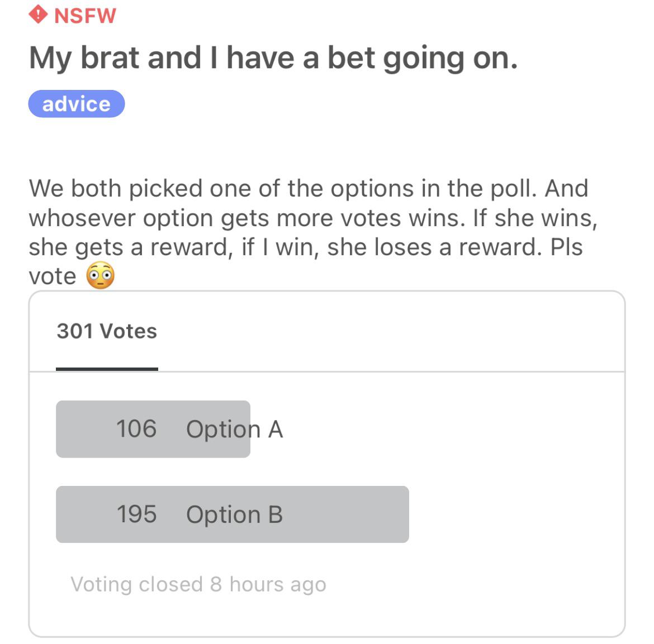Click the 195 vote count
Image resolution: width=654 pixels, height=644 pixels.
point(137,514)
